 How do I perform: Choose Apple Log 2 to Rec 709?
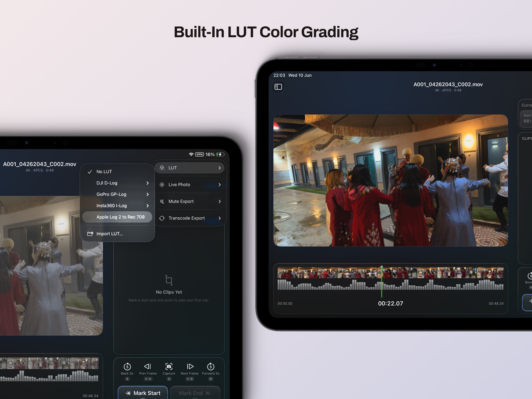[117, 217]
